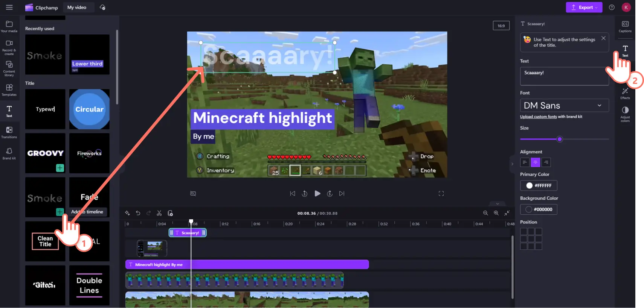Align text to the left
644x308 pixels.
525,162
